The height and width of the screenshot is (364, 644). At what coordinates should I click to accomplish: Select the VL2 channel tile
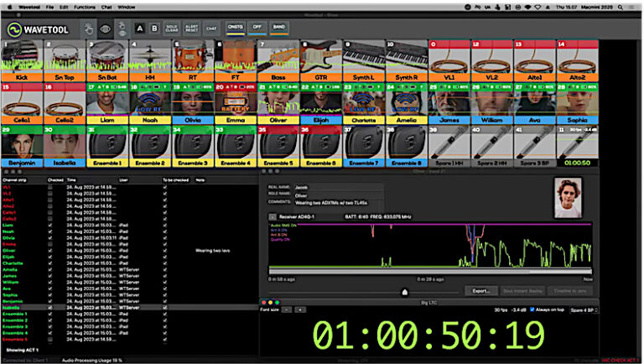[491, 60]
